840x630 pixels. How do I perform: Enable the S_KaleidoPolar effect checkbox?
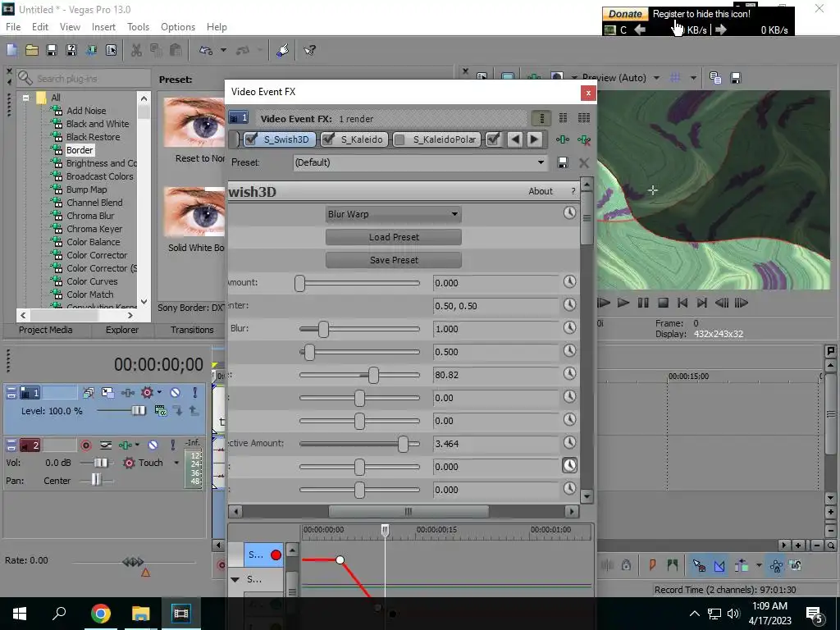click(x=399, y=139)
